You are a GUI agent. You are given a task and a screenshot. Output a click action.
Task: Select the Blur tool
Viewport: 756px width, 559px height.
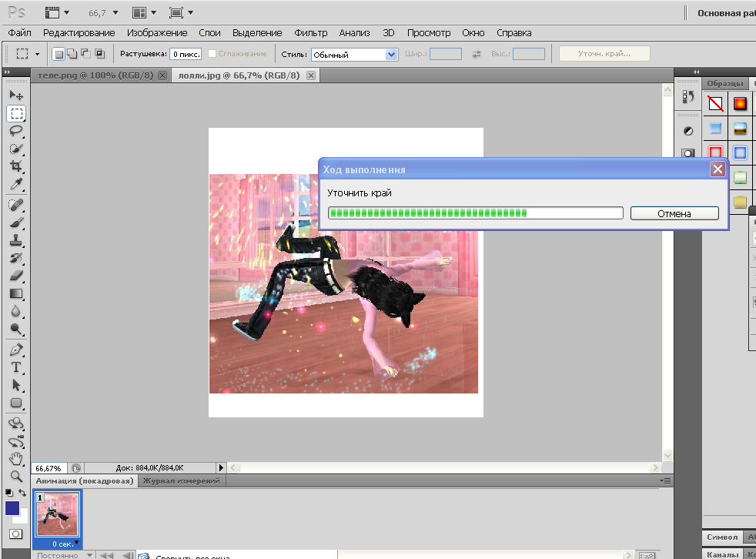coord(16,311)
